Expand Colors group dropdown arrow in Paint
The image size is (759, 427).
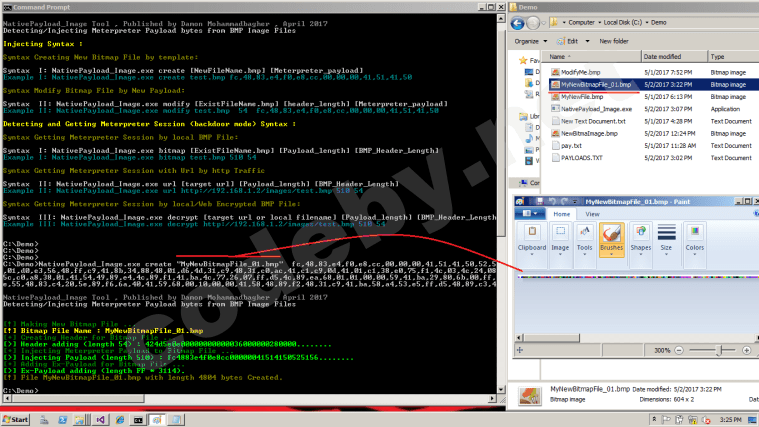pyautogui.click(x=695, y=255)
